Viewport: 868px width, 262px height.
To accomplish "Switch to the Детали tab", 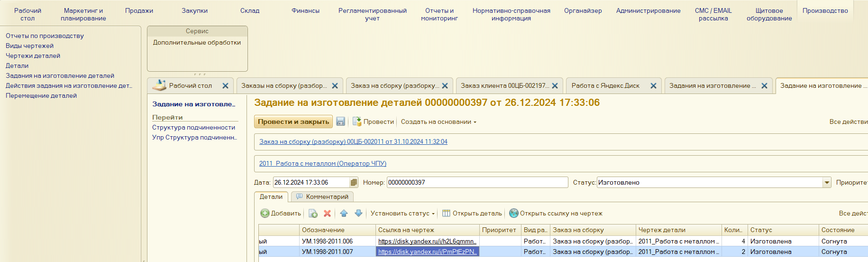I will [x=271, y=196].
